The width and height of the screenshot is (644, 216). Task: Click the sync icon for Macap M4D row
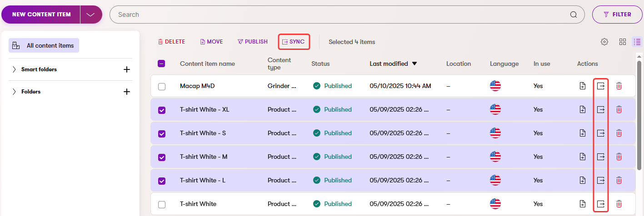click(600, 86)
